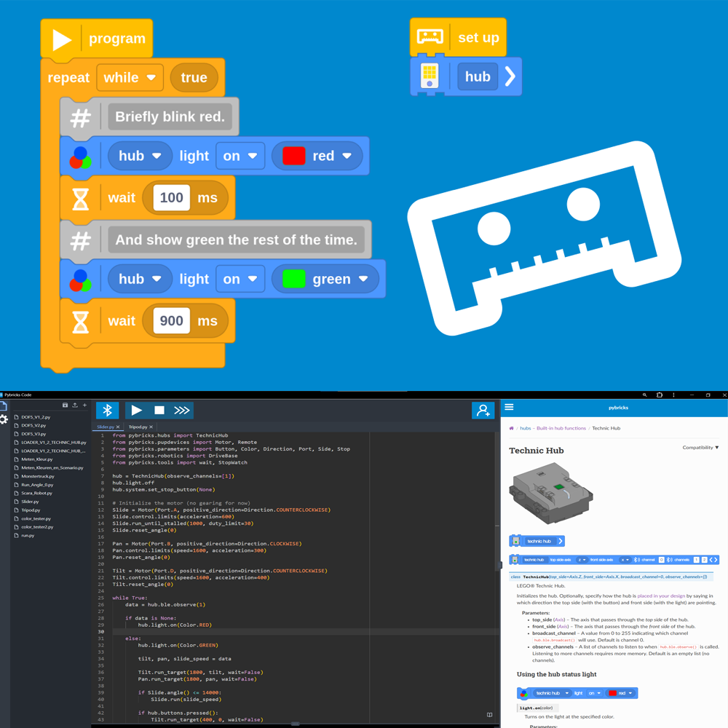728x728 pixels.
Task: Switch to the Slider.py tab
Action: [106, 427]
